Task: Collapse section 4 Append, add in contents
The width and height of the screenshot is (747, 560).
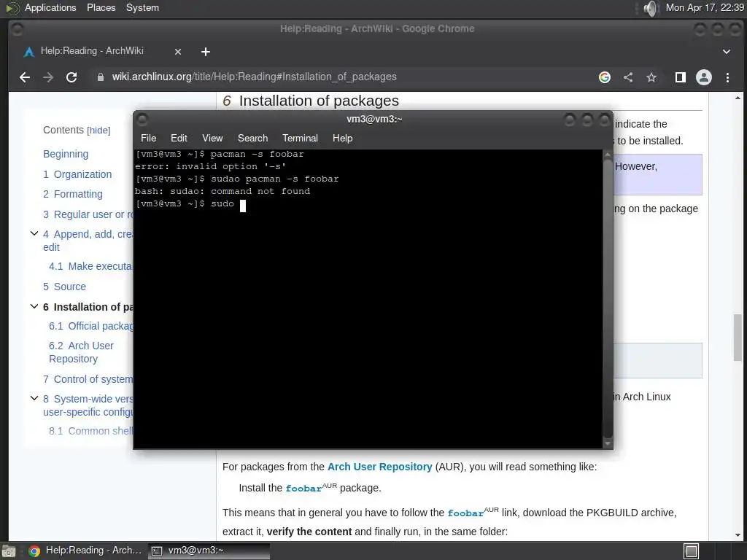Action: [x=34, y=233]
